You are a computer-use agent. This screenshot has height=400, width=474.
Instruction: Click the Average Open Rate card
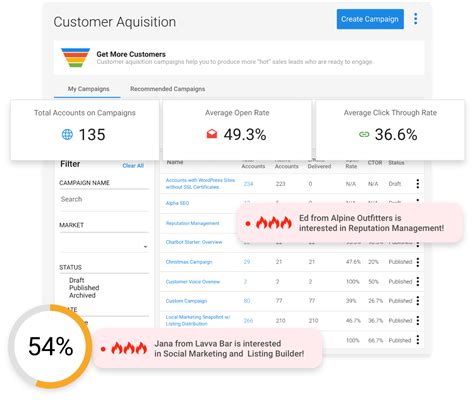[x=237, y=130]
